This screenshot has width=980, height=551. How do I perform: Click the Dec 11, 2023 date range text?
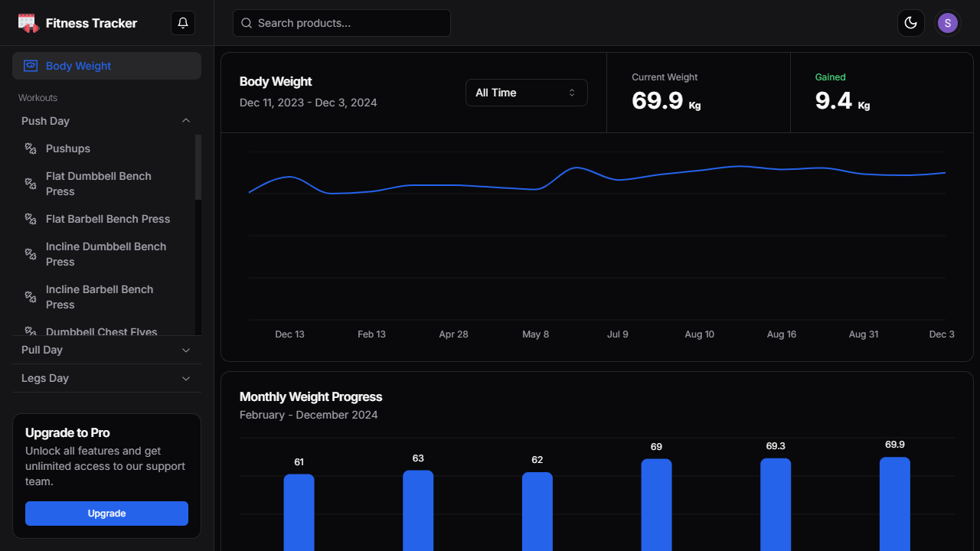pyautogui.click(x=308, y=103)
